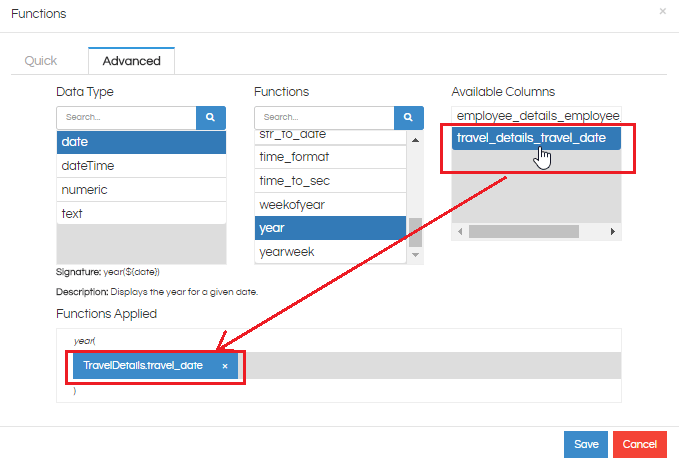Viewport: 679px width, 461px height.
Task: Choose the weekofyear function
Action: 330,204
